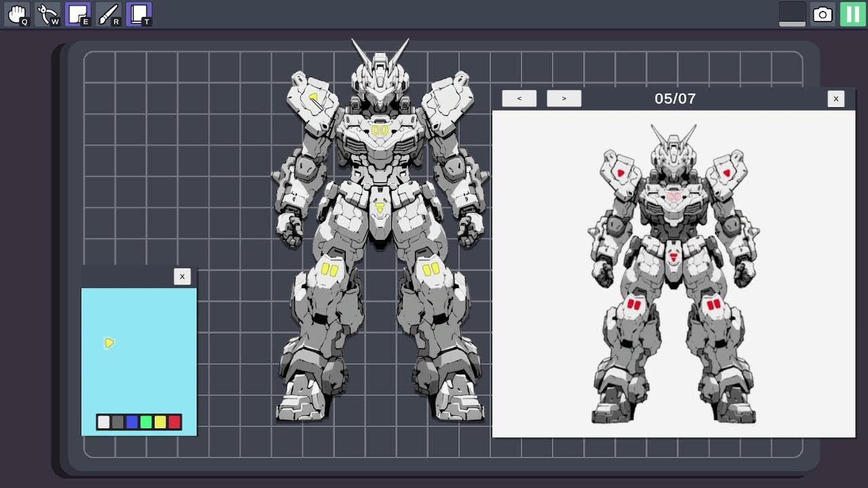
Task: Select the hand grab tool (Q)
Action: click(17, 14)
